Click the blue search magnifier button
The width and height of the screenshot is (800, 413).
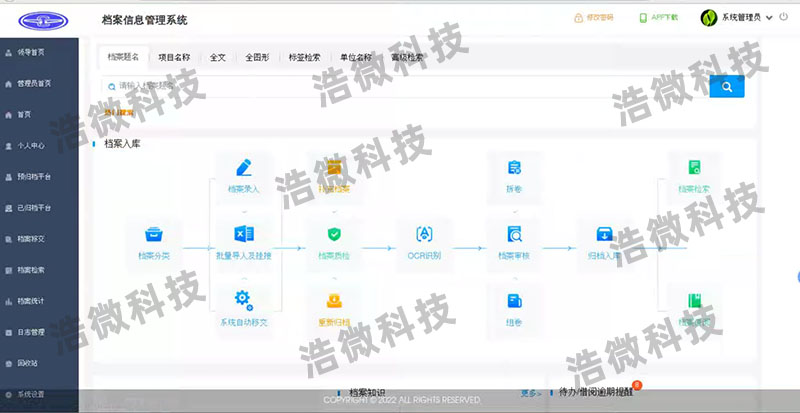727,87
